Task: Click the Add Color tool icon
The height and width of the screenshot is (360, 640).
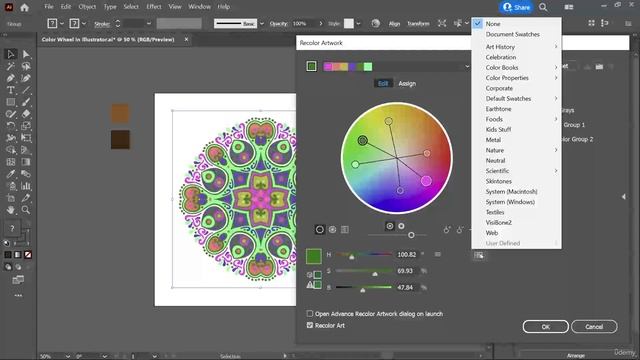Action: [447, 230]
